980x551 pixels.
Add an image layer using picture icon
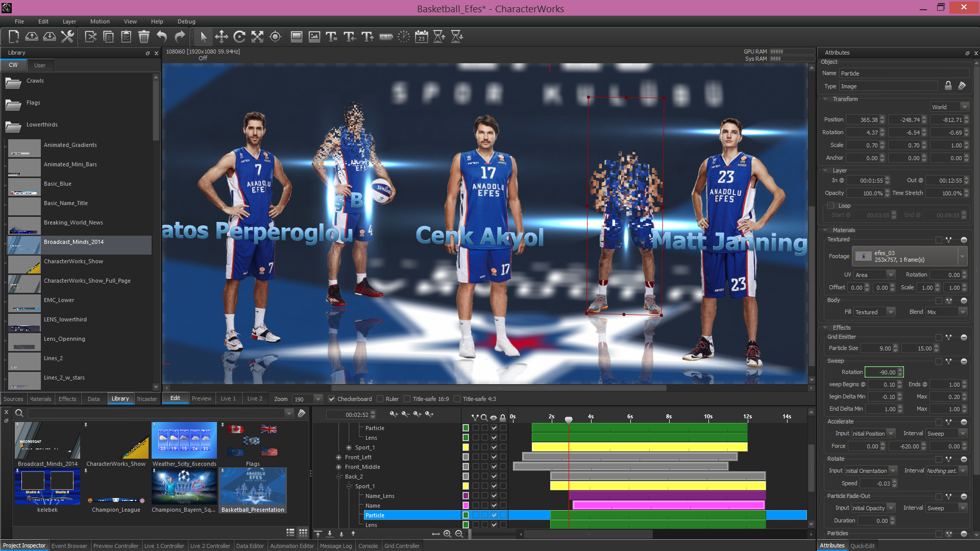(x=314, y=37)
